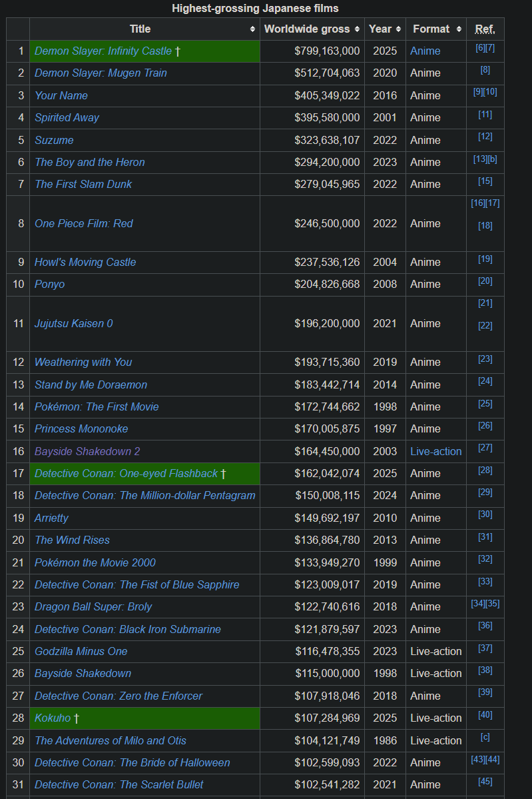This screenshot has width=532, height=799.
Task: Open reference [45] for The Scarlet Bullet
Action: click(x=485, y=782)
